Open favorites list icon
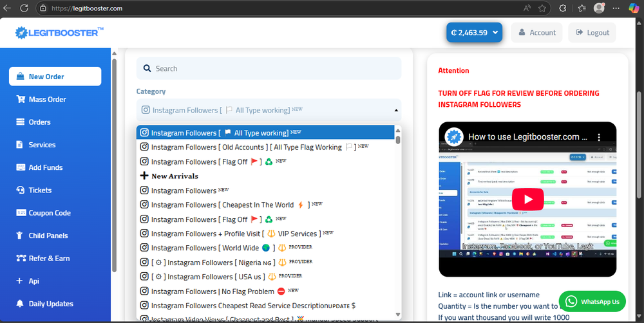This screenshot has height=323, width=644. 582,8
